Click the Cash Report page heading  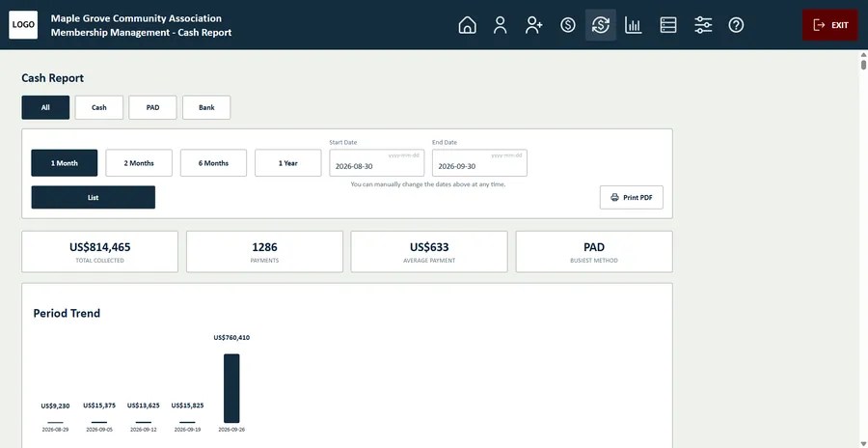tap(53, 78)
